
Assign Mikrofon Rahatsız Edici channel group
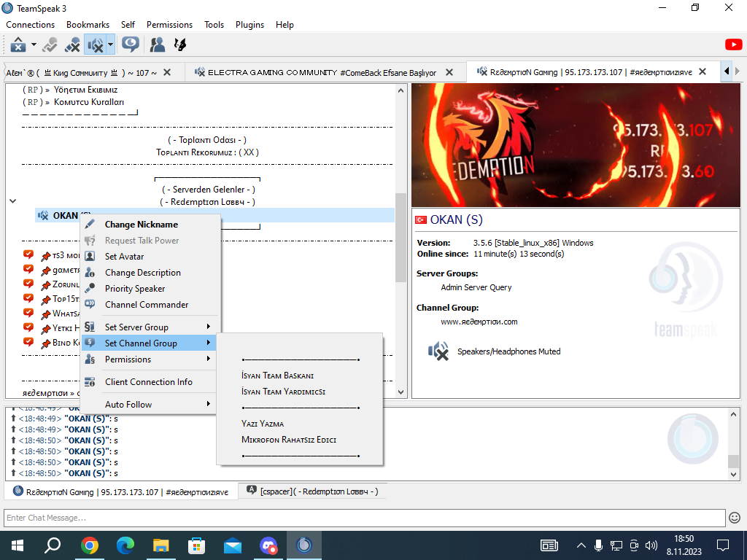click(x=300, y=440)
